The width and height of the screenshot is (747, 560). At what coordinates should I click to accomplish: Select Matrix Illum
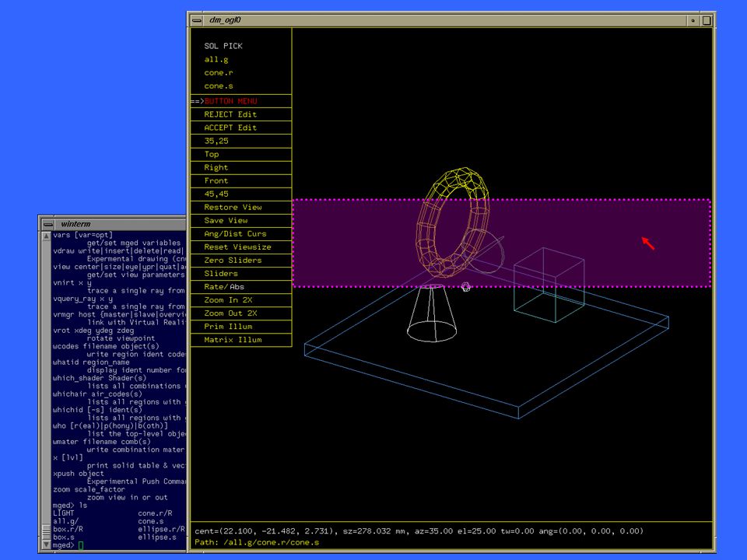241,340
